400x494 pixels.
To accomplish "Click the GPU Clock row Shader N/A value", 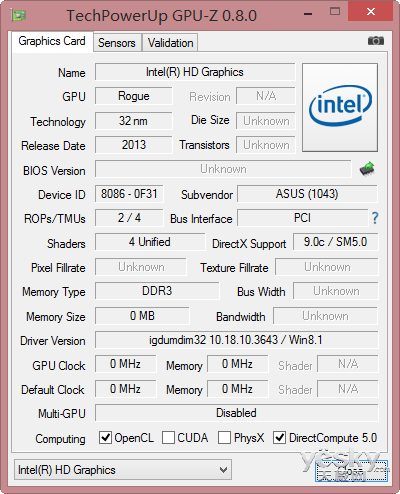I will click(x=348, y=364).
